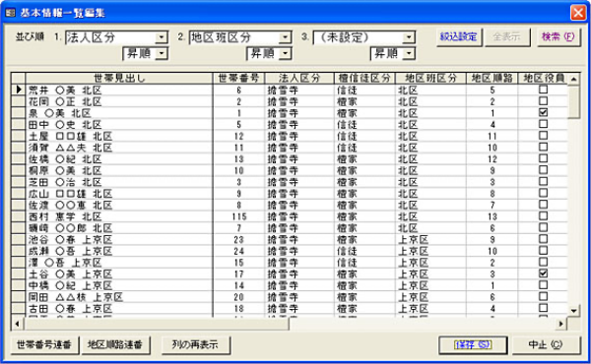Select row selector for 花岡 ○正 北区

(x=18, y=101)
